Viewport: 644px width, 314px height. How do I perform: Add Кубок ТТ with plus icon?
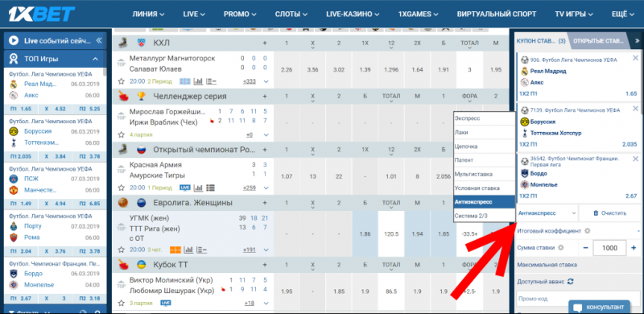[265, 264]
